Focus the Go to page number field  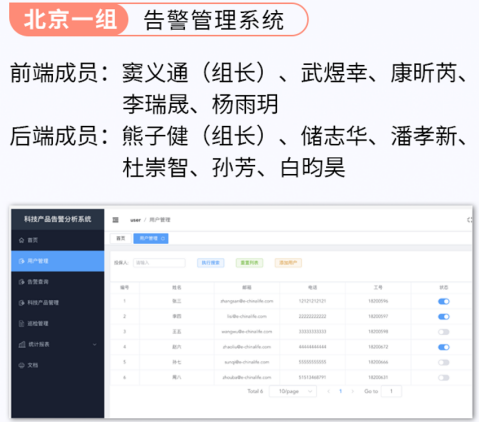coord(391,391)
